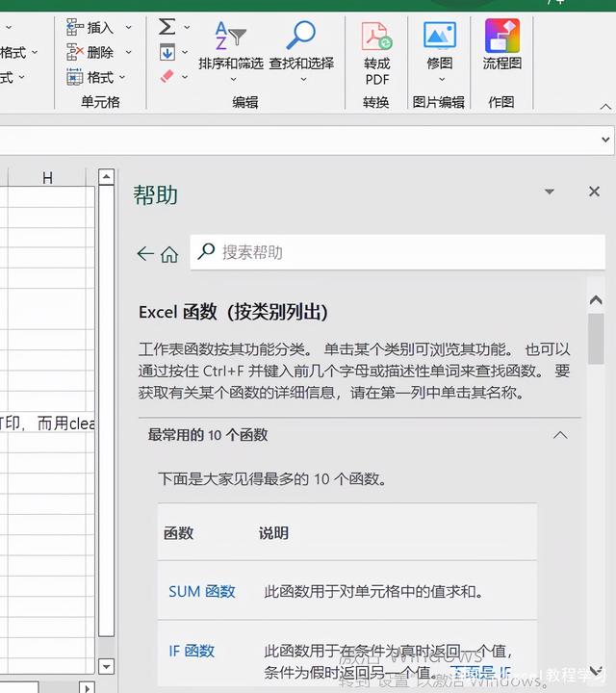Click Help pane scroll up arrow
616x693 pixels.
[x=596, y=300]
